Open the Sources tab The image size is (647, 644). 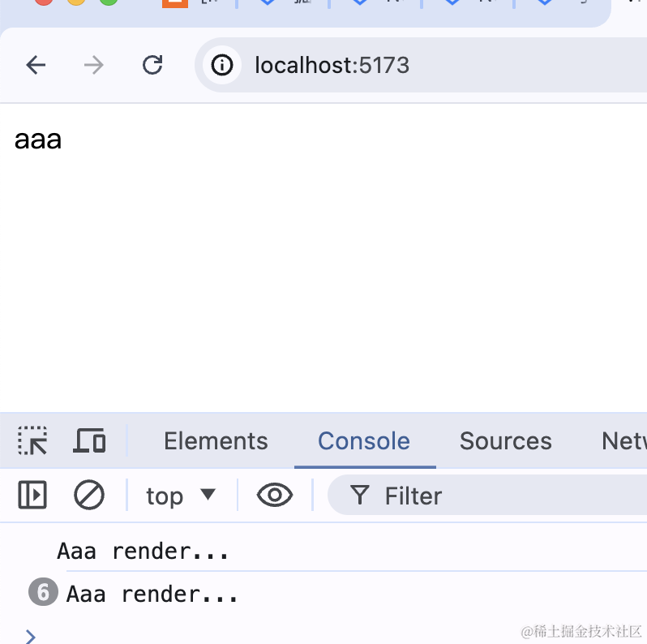pos(505,440)
